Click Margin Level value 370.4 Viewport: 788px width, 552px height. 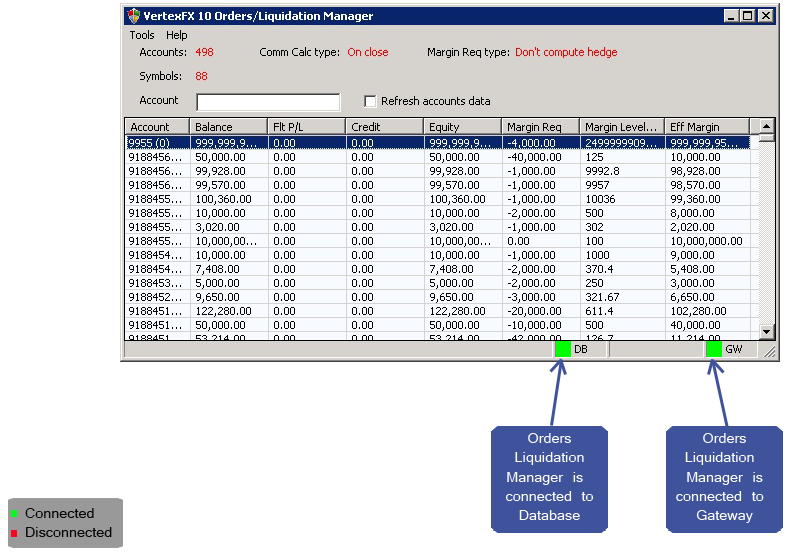pyautogui.click(x=599, y=269)
